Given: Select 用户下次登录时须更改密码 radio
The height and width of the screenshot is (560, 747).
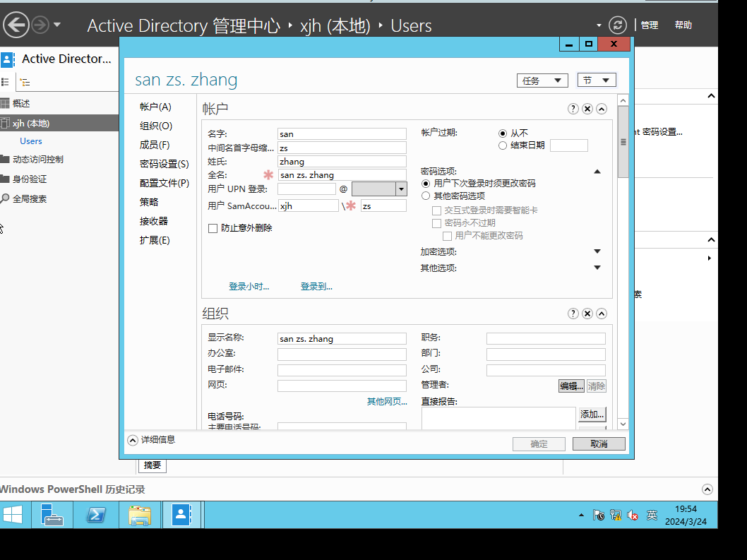Looking at the screenshot, I should (426, 184).
